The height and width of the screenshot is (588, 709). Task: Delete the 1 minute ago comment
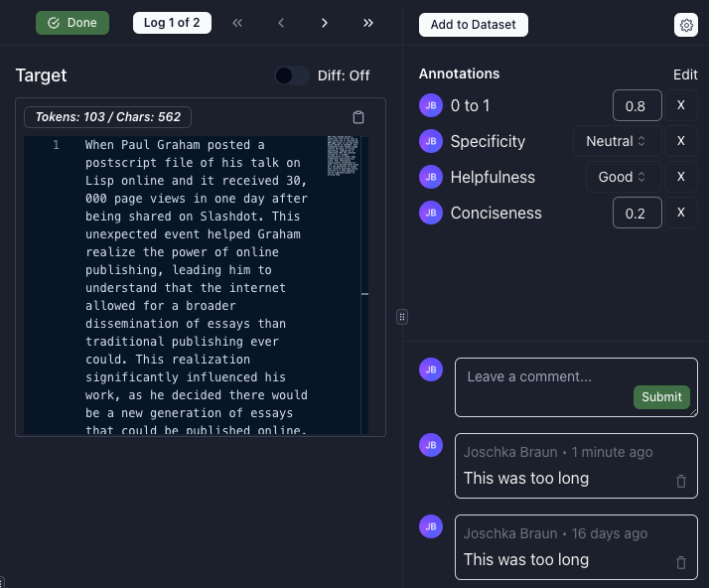coord(680,481)
